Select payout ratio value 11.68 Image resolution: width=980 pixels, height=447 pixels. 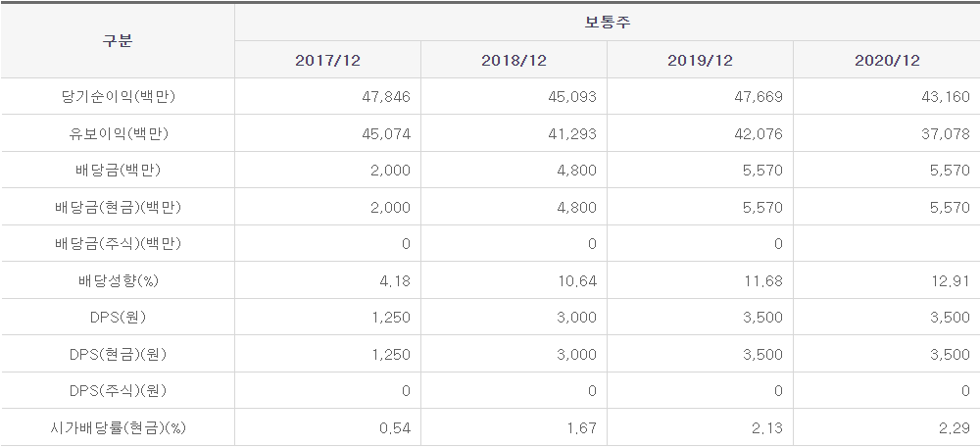(763, 280)
